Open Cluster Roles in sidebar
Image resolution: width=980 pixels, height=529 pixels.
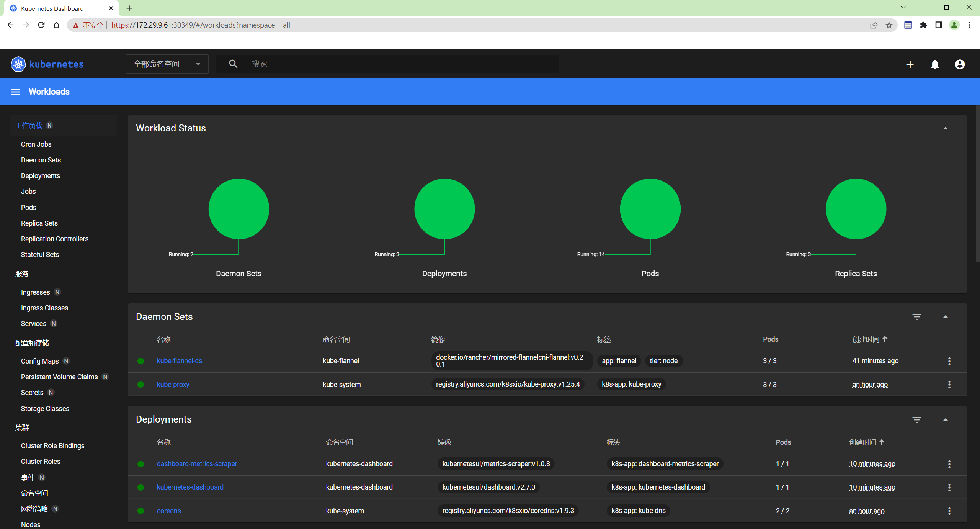point(41,462)
